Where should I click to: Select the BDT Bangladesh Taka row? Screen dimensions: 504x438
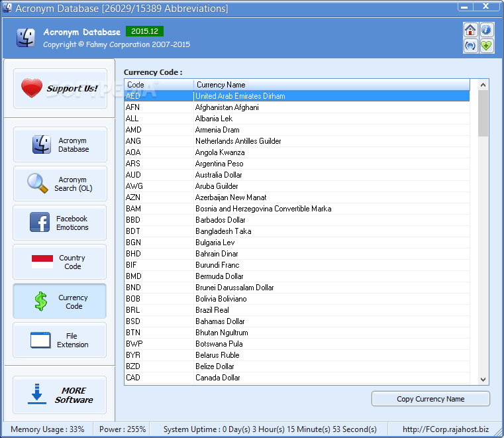tap(297, 231)
